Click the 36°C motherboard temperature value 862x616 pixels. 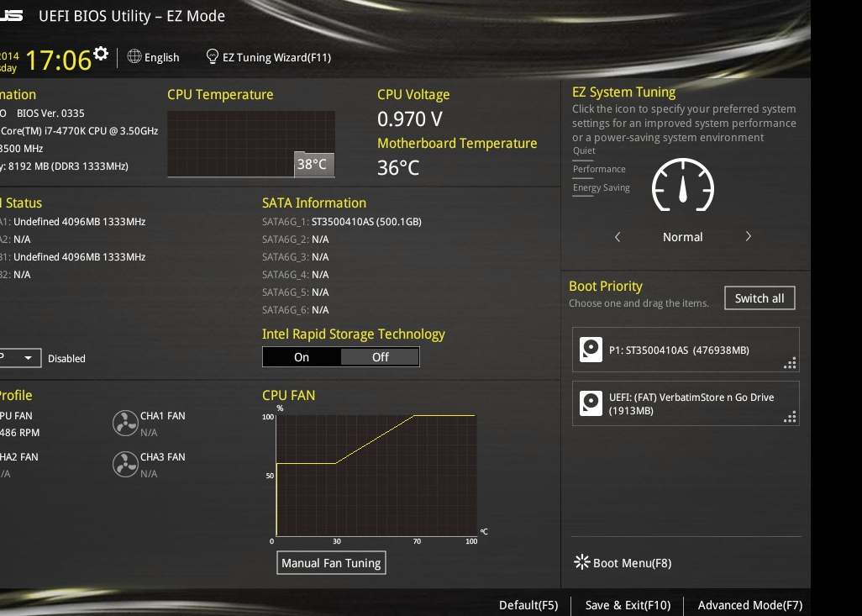tap(398, 168)
